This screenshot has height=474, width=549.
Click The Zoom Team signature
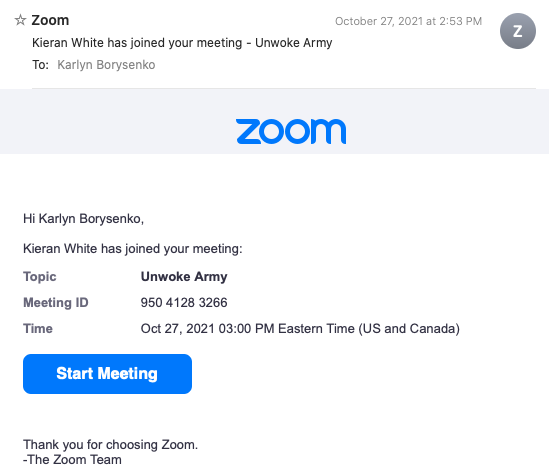click(x=72, y=460)
